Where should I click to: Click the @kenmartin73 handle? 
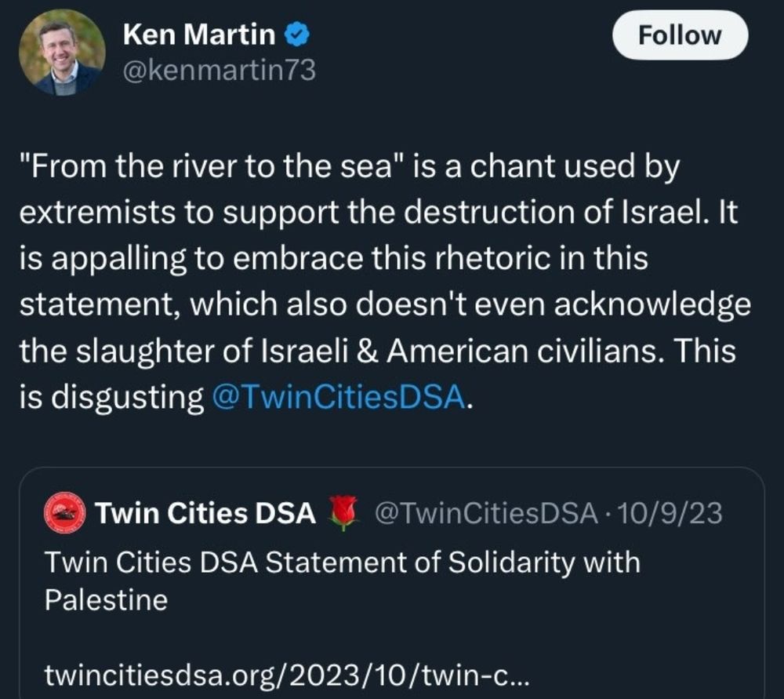pyautogui.click(x=220, y=70)
